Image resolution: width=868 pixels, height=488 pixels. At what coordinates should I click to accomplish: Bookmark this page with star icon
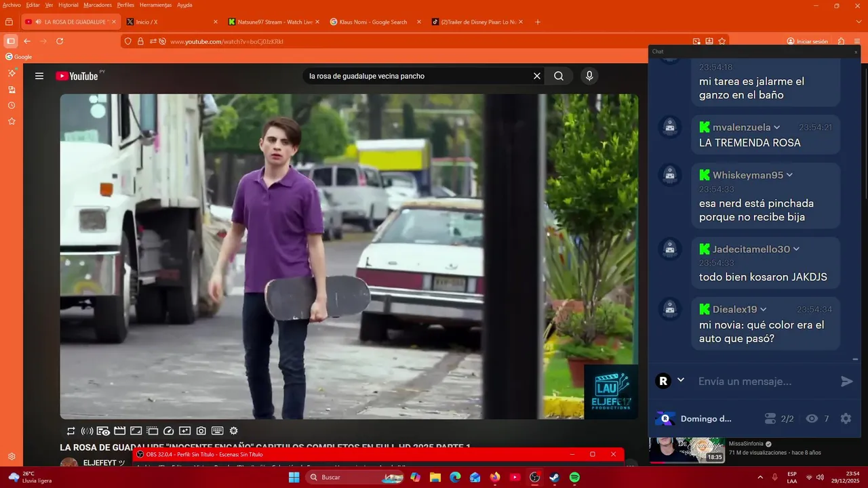pos(722,41)
